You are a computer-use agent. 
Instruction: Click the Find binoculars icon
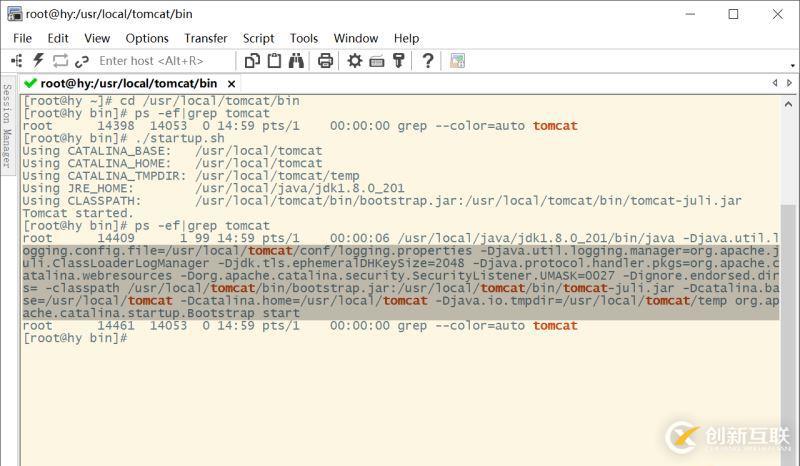pos(296,60)
